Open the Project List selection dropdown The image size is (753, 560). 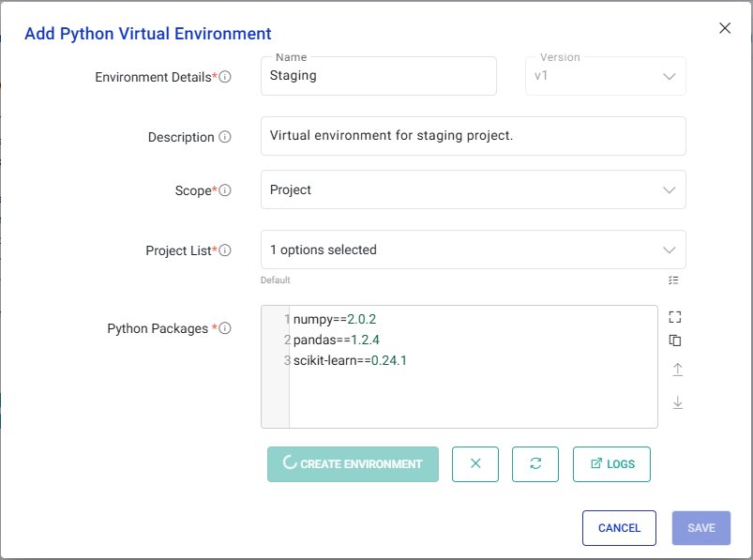tap(670, 250)
